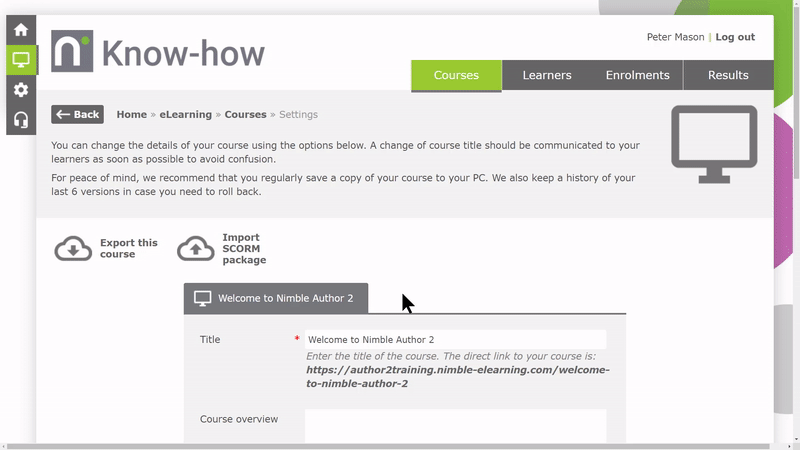Click the monitor icon in course tab

click(x=203, y=298)
